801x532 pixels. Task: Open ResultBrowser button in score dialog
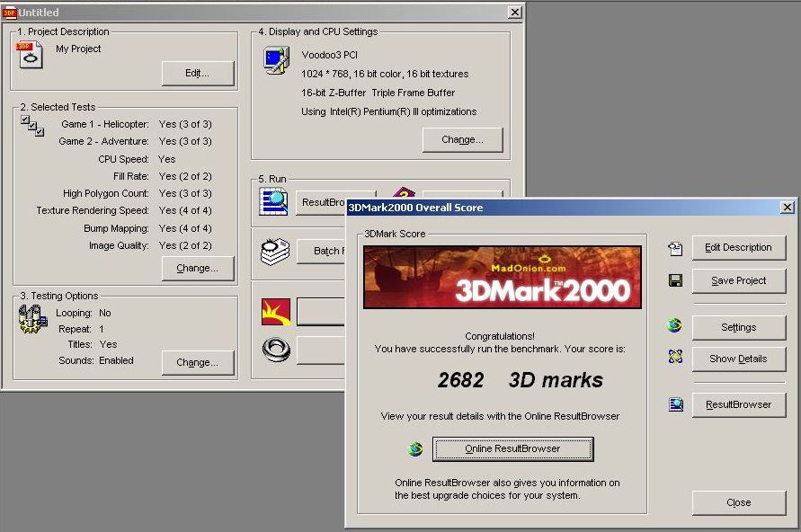pos(739,405)
